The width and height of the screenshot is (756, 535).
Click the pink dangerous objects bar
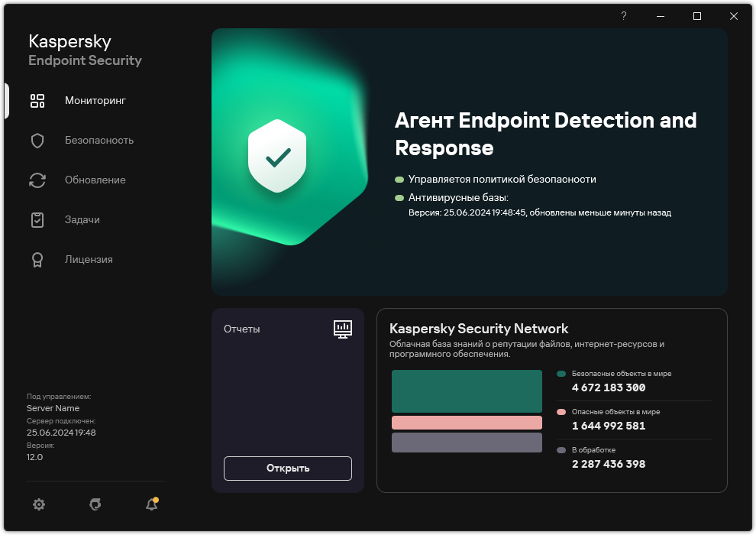click(467, 423)
